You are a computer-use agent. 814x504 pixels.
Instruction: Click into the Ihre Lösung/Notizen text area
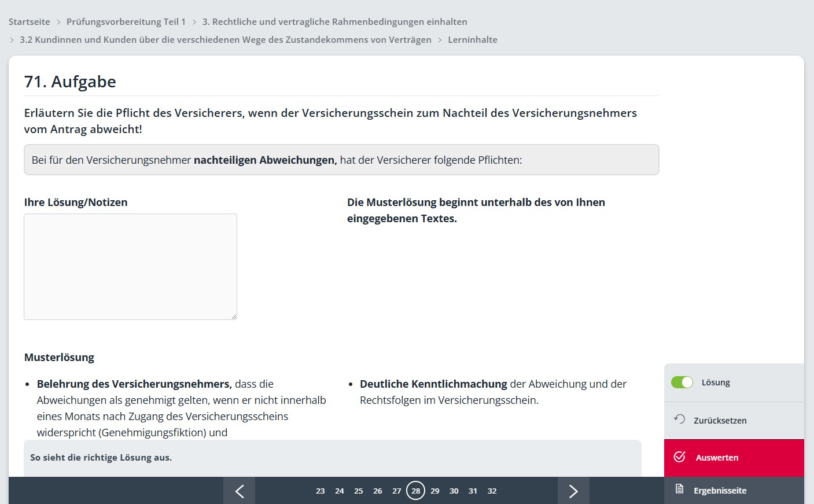130,267
